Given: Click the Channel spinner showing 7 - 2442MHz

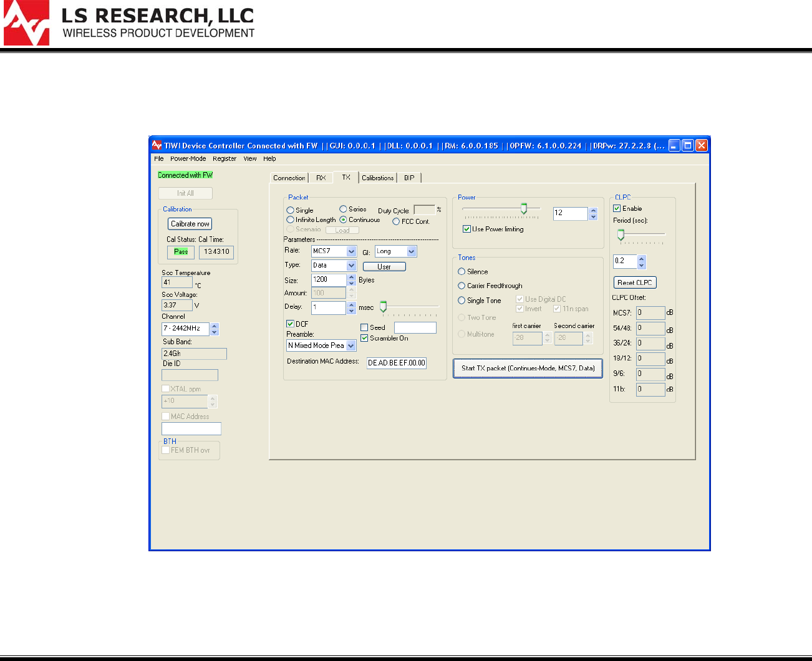Looking at the screenshot, I should [215, 329].
